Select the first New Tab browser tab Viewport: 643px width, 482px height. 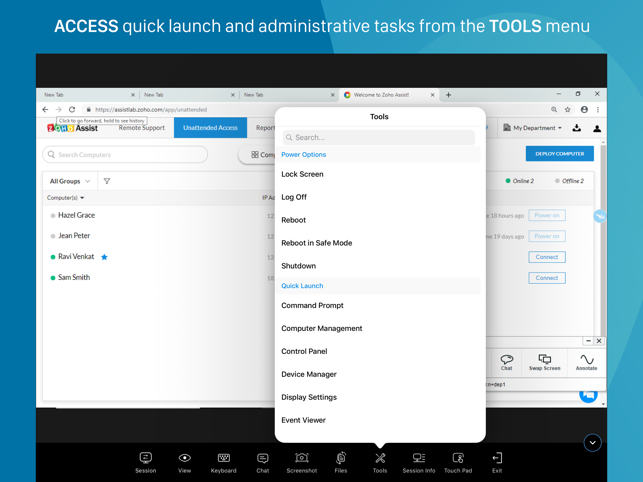89,95
